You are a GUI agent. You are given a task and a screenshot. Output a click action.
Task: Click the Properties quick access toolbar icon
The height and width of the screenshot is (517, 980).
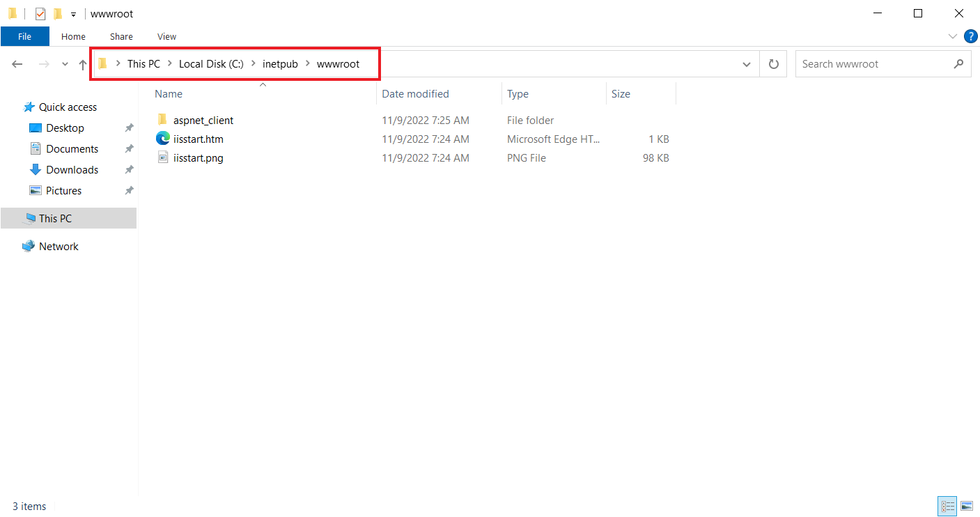click(x=40, y=13)
